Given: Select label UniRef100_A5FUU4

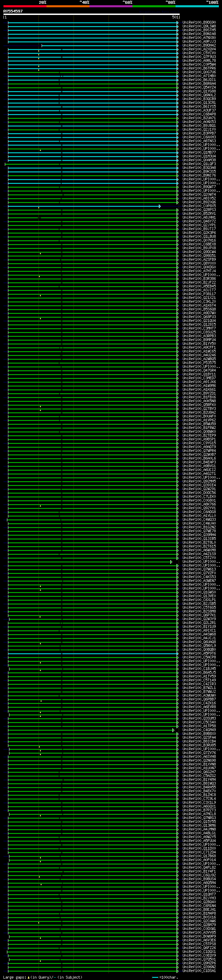Looking at the screenshot, I should point(199,841).
